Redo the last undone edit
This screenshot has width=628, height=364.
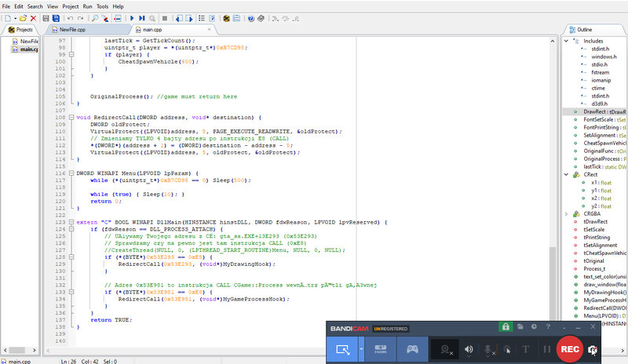[x=81, y=18]
